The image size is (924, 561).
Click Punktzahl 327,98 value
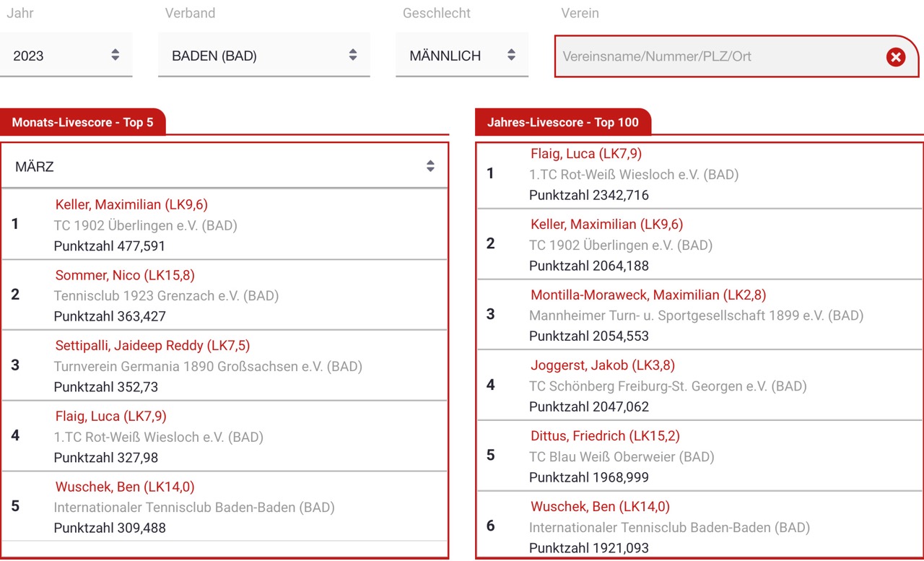106,458
